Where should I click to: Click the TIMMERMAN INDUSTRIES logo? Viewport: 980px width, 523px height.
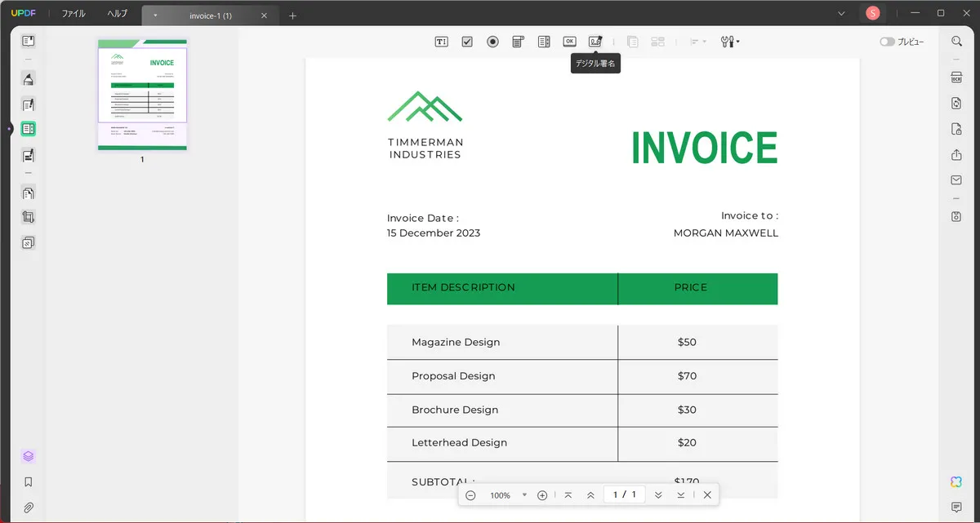pos(425,125)
